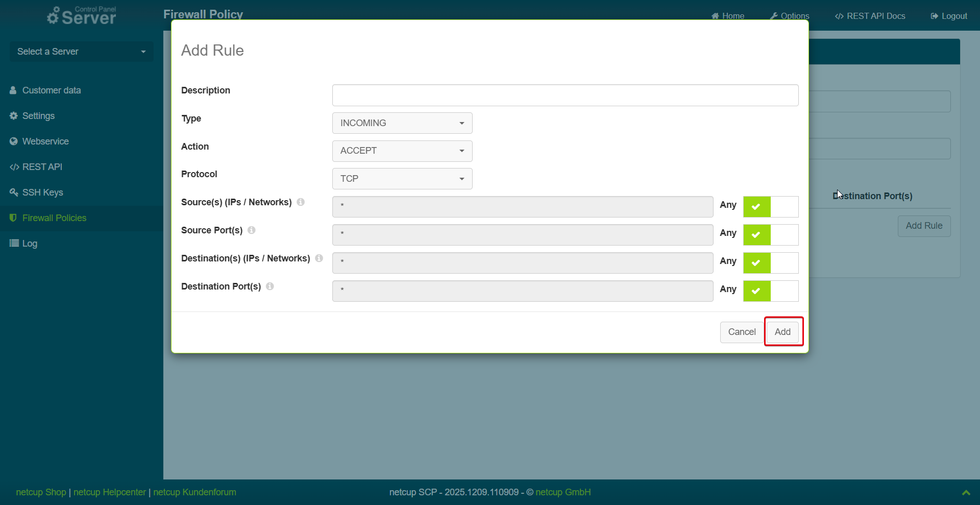Cancel the Add Rule dialog

(x=741, y=332)
